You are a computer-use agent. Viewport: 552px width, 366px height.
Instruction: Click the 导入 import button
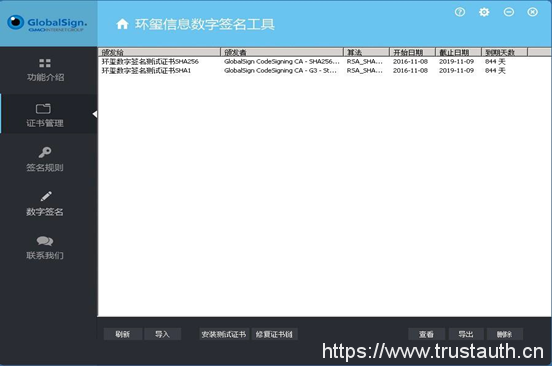(x=163, y=334)
